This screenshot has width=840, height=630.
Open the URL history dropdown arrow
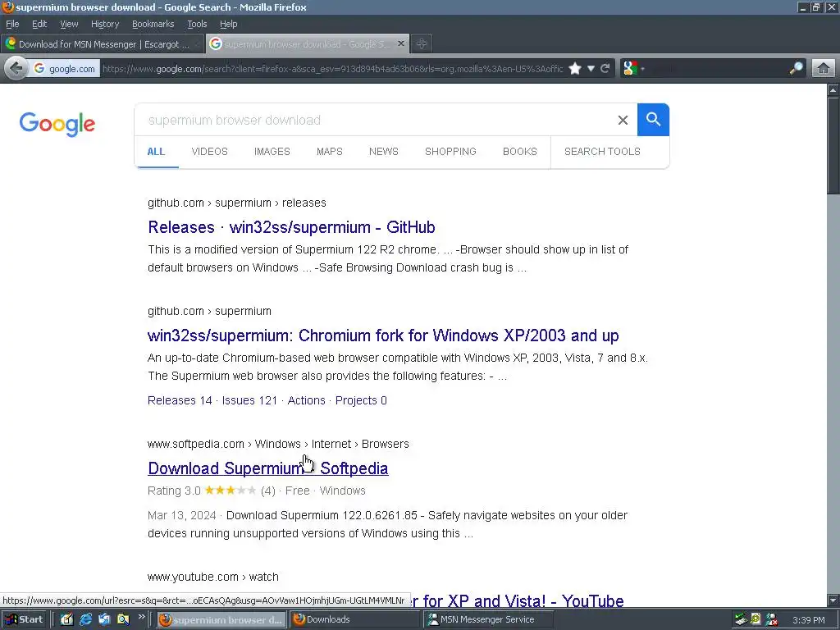(591, 69)
